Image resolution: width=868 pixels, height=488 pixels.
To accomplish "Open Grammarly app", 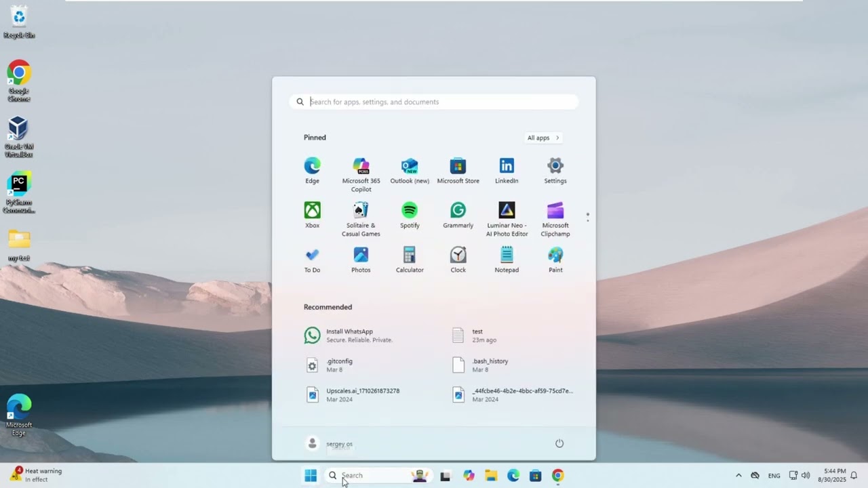I will coord(458,216).
